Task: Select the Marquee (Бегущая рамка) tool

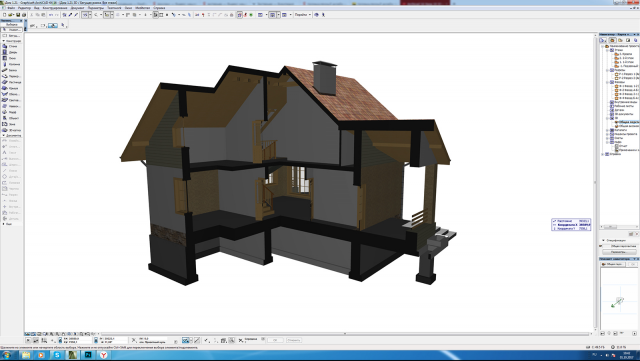Action: click(x=11, y=36)
